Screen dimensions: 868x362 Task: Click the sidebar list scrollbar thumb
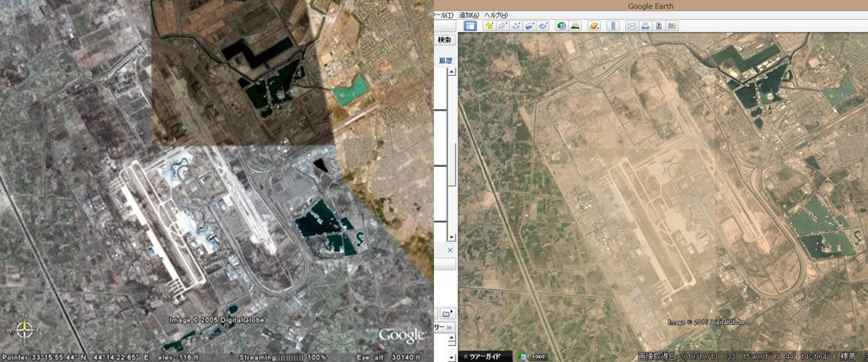(452, 165)
